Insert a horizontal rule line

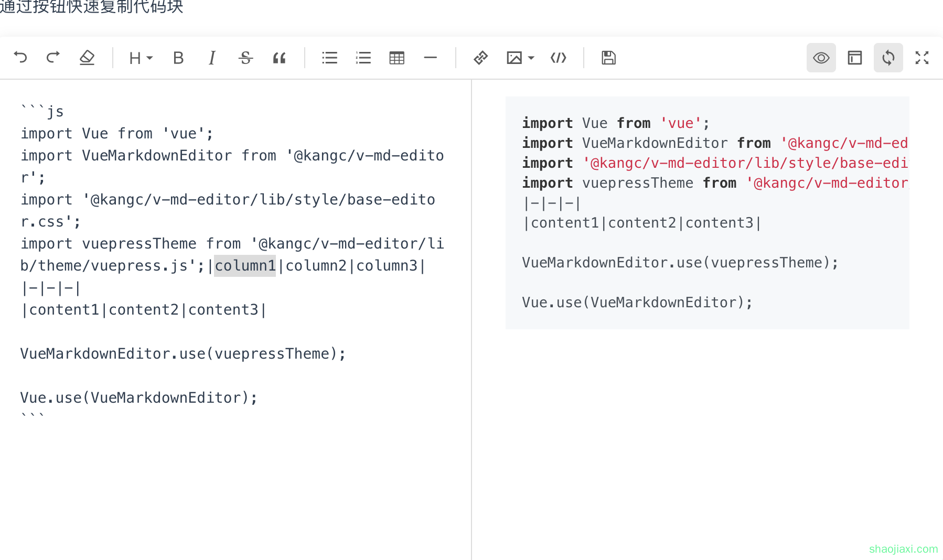coord(430,58)
